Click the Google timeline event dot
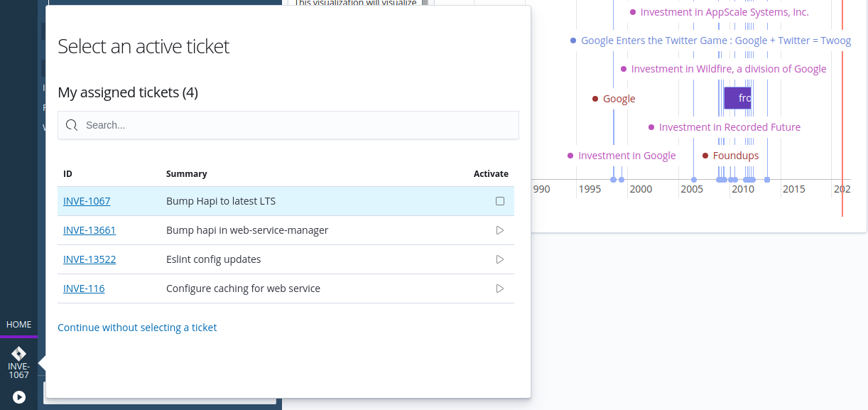This screenshot has width=868, height=410. click(x=595, y=99)
